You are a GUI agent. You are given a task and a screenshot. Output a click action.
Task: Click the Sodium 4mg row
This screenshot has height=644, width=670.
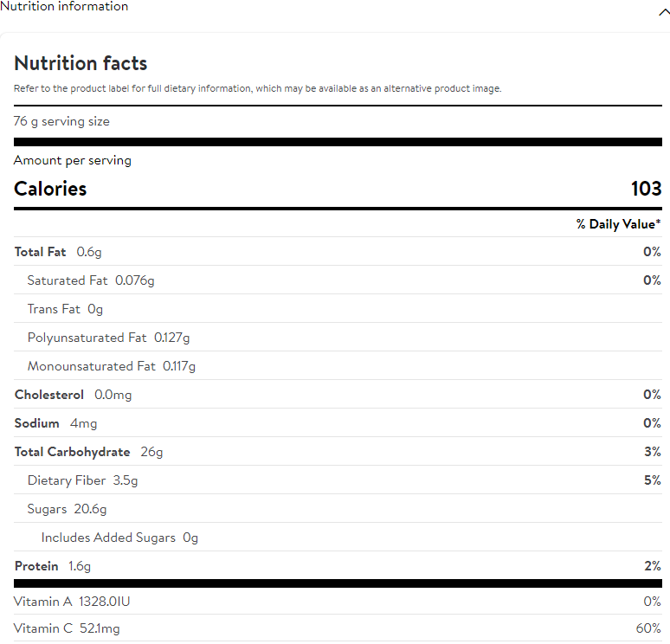[55, 423]
